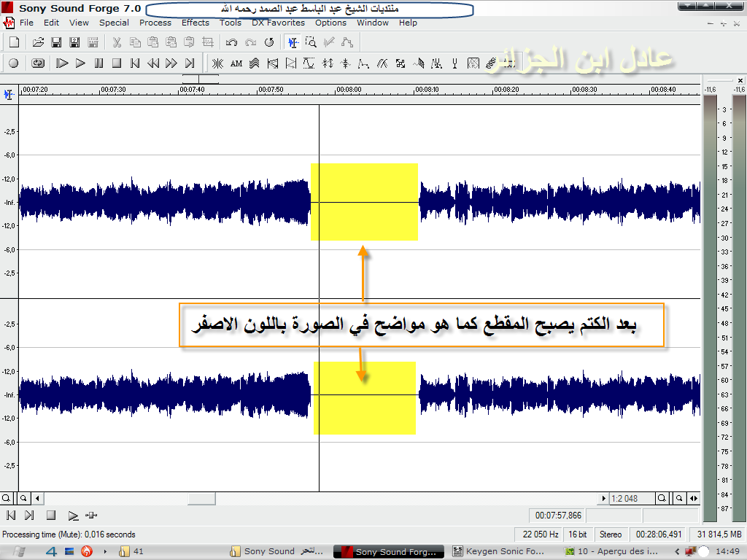The image size is (747, 560).
Task: Click the Graphic Fade envelope effect icon
Action: (x=363, y=63)
